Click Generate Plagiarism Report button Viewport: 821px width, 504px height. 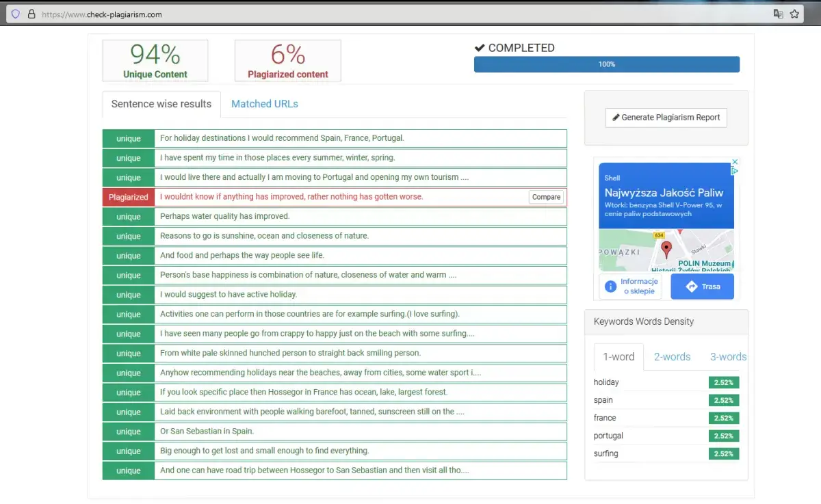pyautogui.click(x=666, y=118)
